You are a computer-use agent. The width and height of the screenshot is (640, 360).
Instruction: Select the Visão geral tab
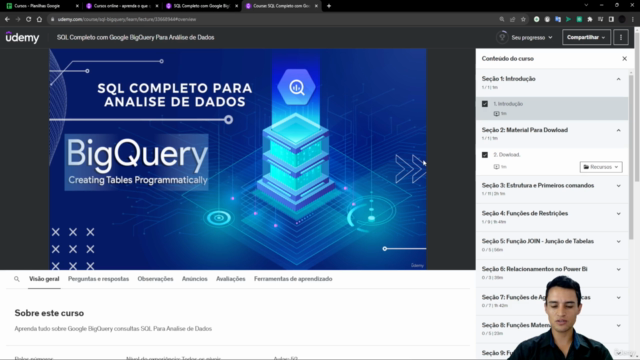[44, 279]
